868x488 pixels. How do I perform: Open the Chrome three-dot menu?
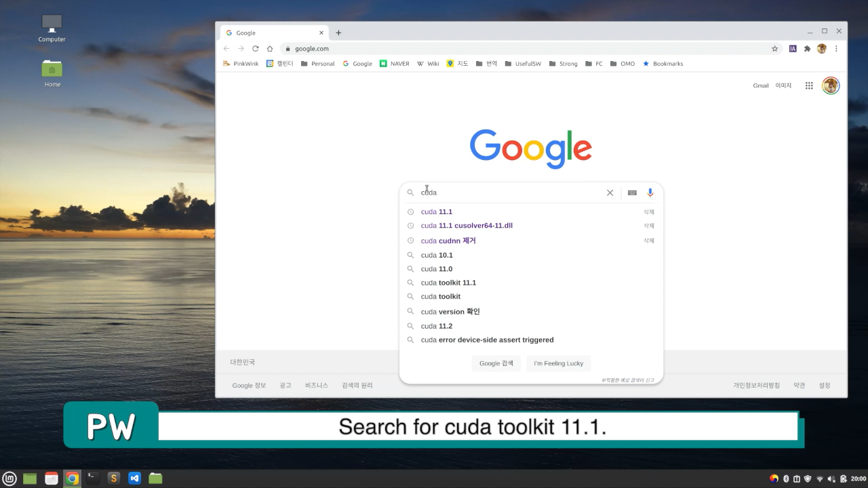[x=836, y=49]
